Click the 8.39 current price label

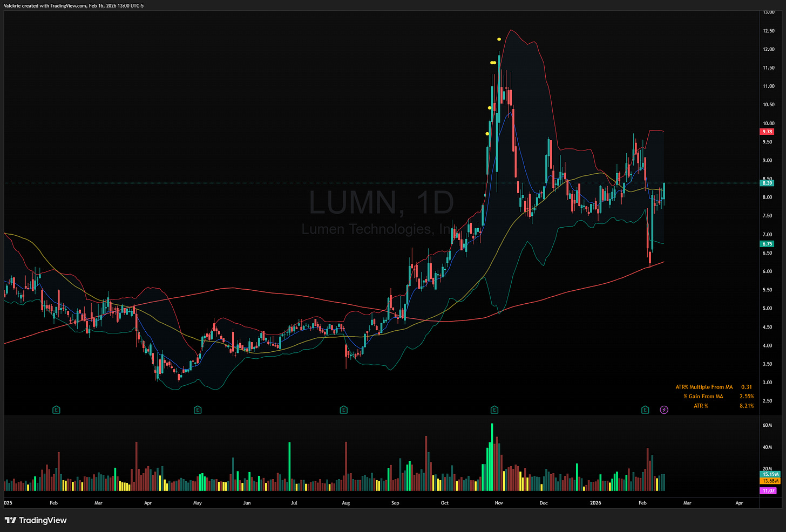[x=767, y=183]
